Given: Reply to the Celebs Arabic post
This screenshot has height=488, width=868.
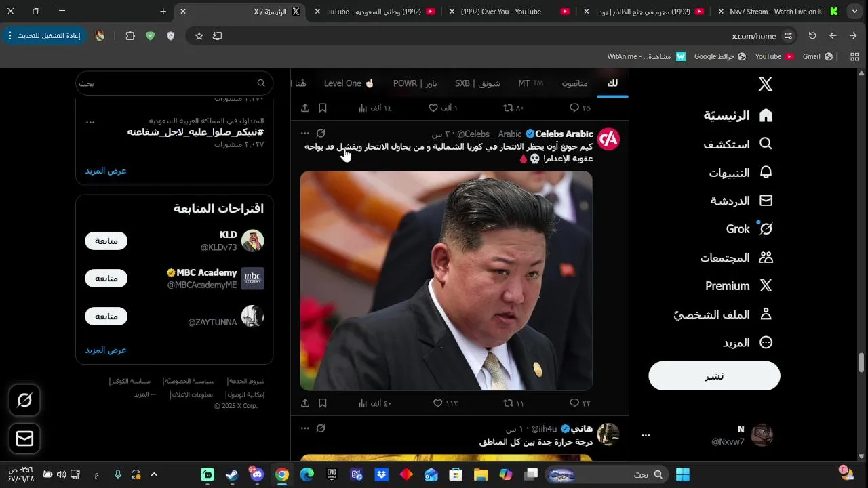Looking at the screenshot, I should coord(580,403).
